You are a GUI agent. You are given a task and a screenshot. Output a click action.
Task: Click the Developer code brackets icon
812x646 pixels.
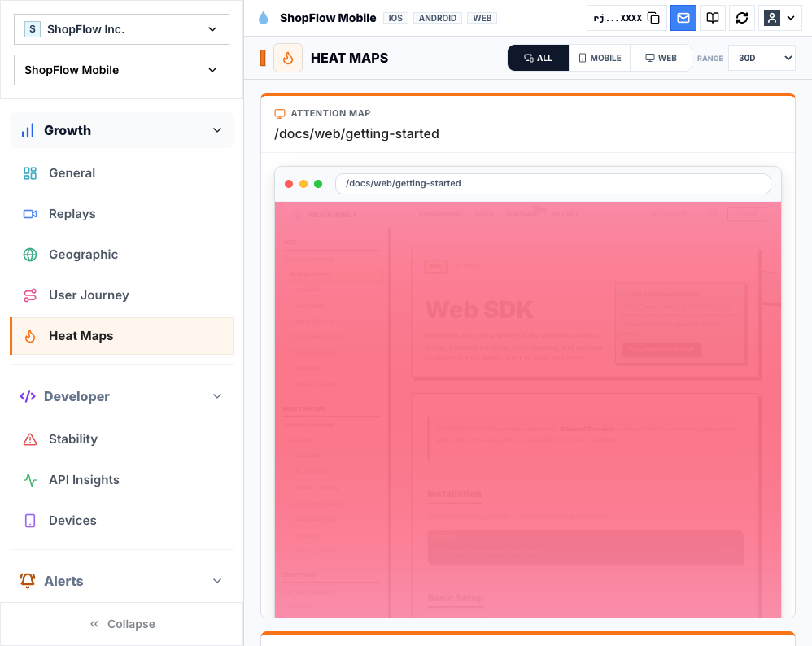point(28,396)
